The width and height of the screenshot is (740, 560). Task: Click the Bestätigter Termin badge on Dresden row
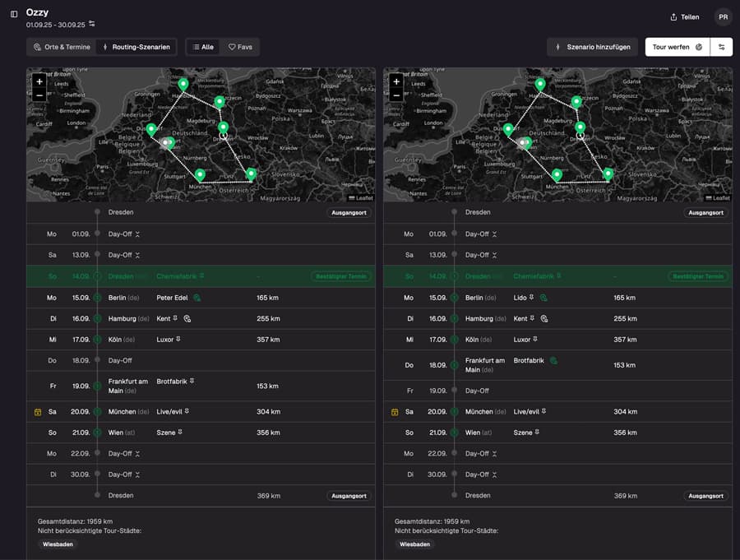(x=339, y=276)
